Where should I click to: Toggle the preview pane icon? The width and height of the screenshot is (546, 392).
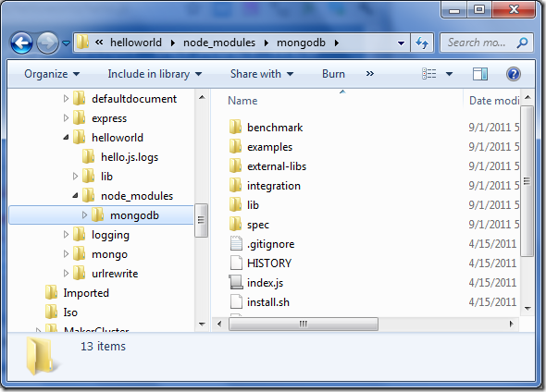tap(480, 74)
